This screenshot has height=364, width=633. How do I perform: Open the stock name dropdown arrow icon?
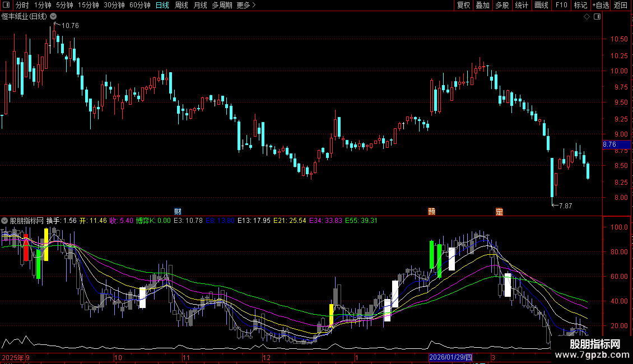coord(53,17)
